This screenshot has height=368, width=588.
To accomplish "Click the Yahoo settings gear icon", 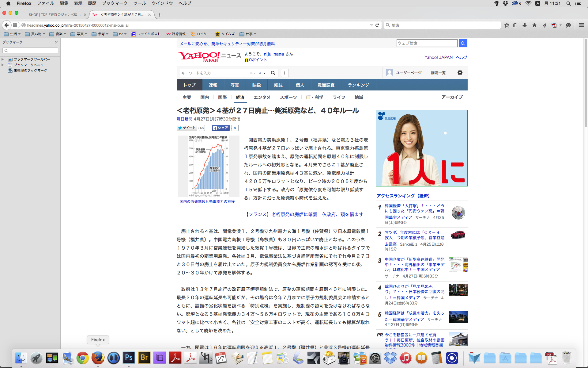I will [x=460, y=73].
